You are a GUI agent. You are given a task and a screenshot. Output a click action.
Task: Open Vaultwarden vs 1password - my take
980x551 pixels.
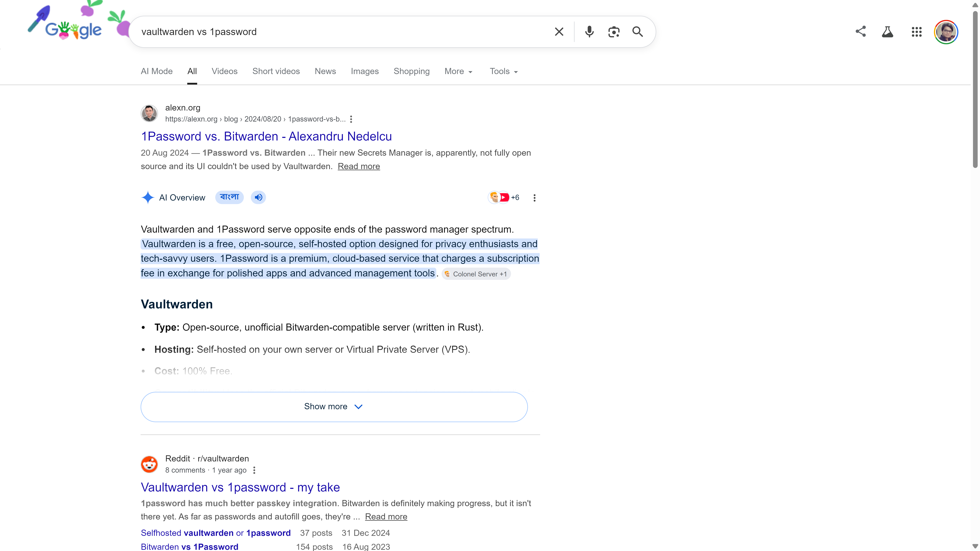click(x=240, y=487)
